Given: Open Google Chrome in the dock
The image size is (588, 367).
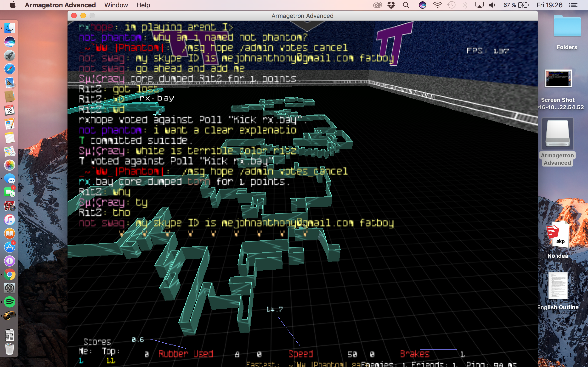Looking at the screenshot, I should click(x=10, y=275).
